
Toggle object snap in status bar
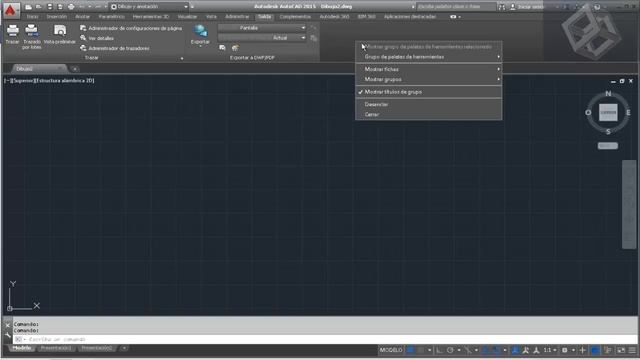(496, 350)
